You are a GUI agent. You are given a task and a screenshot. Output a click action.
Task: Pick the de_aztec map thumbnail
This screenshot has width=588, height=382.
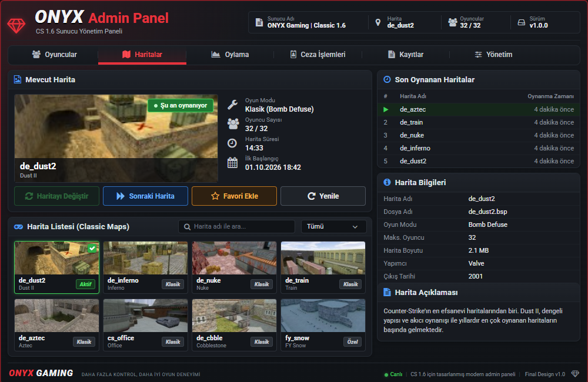coord(56,316)
